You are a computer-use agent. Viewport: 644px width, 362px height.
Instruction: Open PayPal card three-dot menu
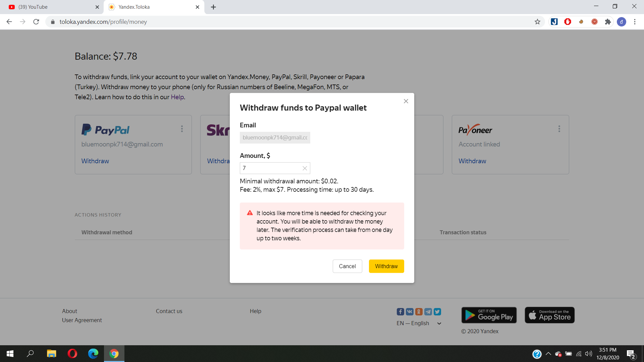click(182, 129)
